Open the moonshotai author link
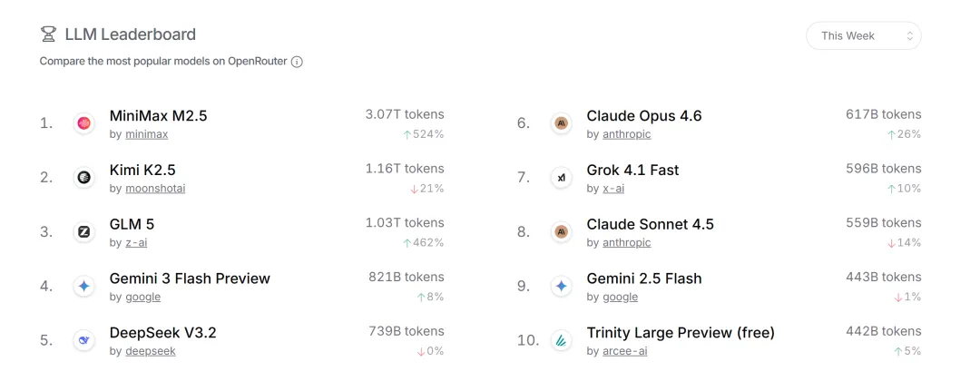Image resolution: width=980 pixels, height=381 pixels. point(154,189)
